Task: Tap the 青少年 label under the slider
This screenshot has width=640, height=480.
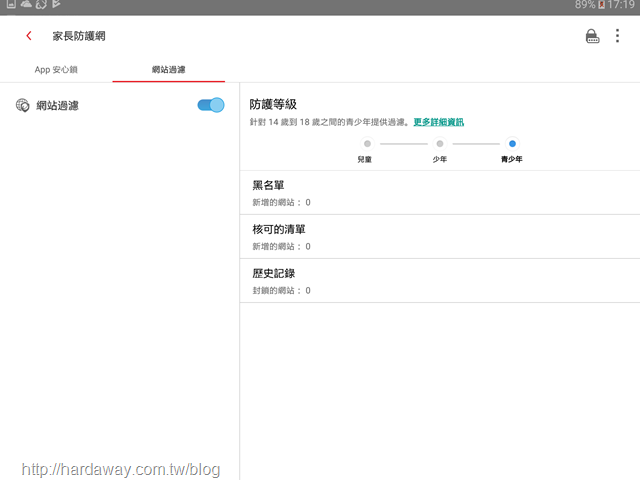Action: [x=512, y=159]
